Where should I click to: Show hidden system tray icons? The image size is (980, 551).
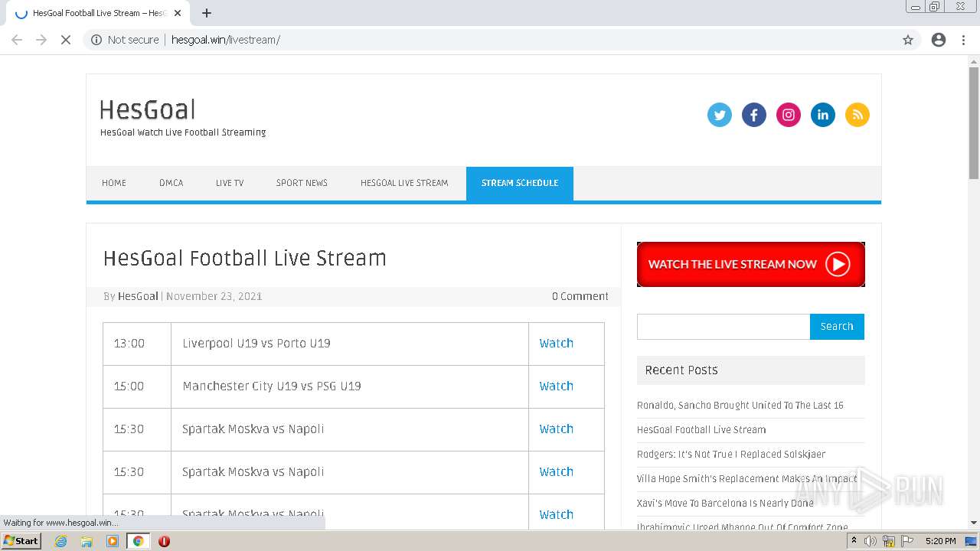[x=854, y=541]
